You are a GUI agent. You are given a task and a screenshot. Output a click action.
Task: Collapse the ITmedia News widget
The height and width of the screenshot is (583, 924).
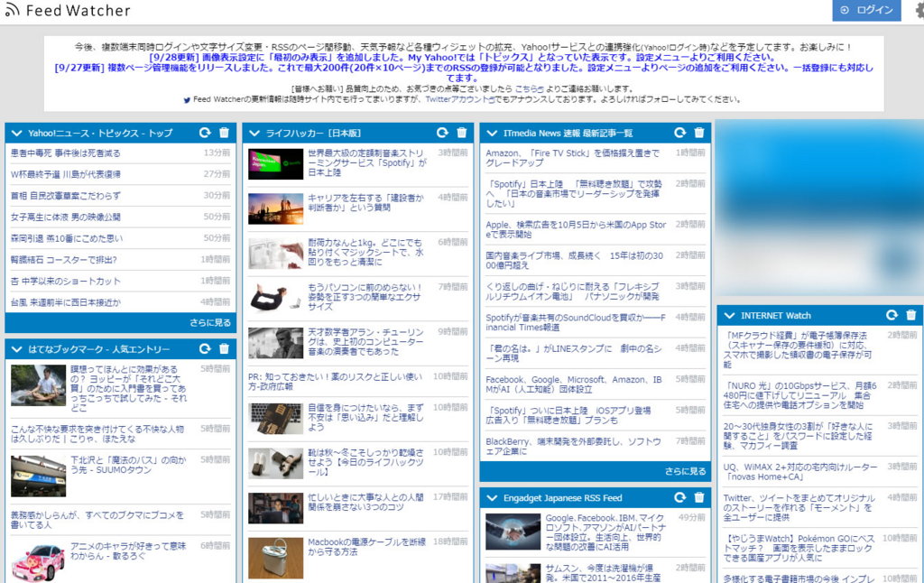[x=492, y=134]
